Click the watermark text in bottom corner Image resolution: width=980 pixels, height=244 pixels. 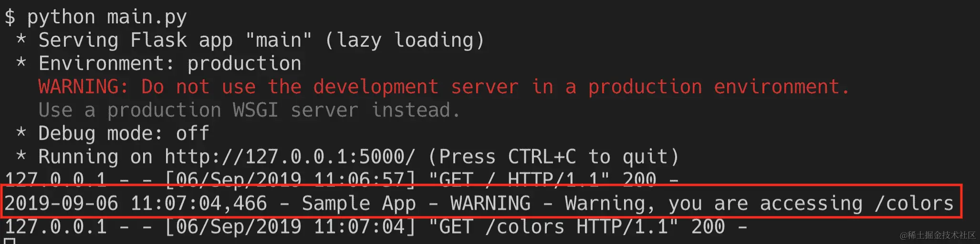(x=938, y=235)
